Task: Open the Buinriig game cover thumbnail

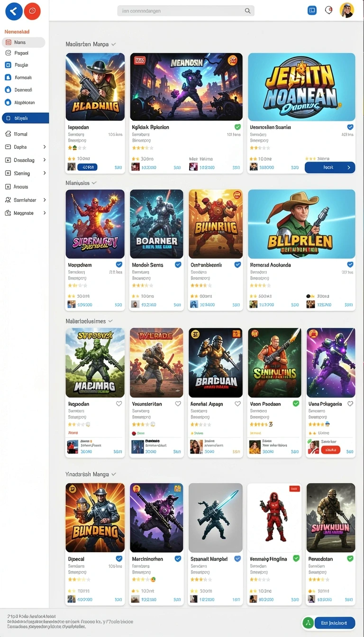Action: coord(216,224)
